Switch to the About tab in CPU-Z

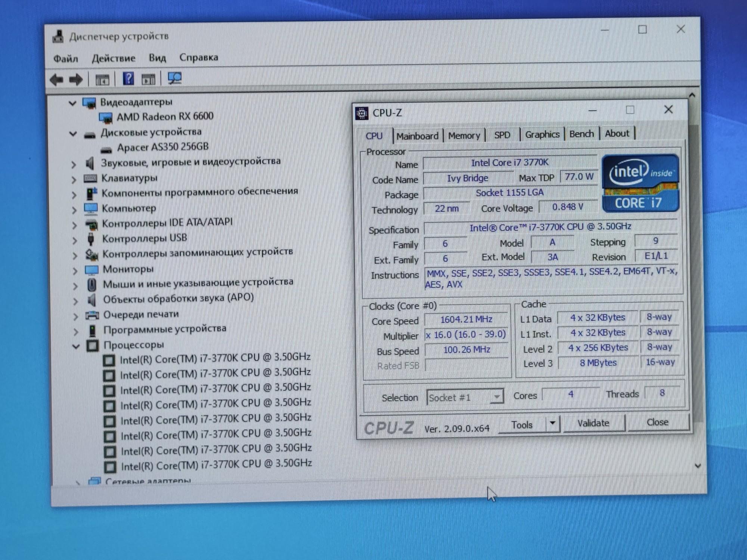pos(617,133)
